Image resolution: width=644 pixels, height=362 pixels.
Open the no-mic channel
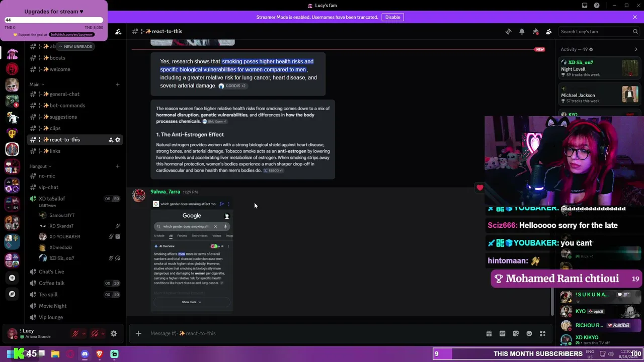(x=74, y=176)
